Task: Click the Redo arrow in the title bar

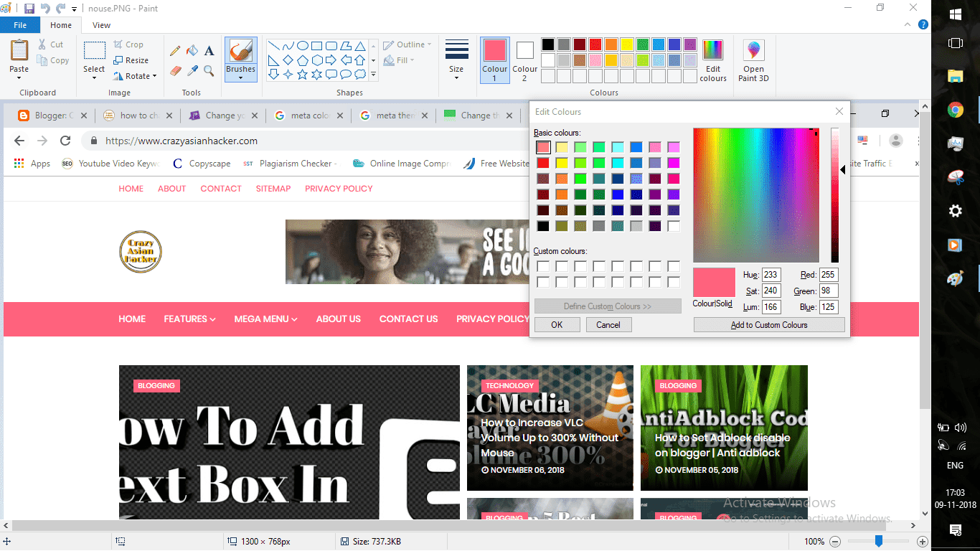Action: (60, 9)
